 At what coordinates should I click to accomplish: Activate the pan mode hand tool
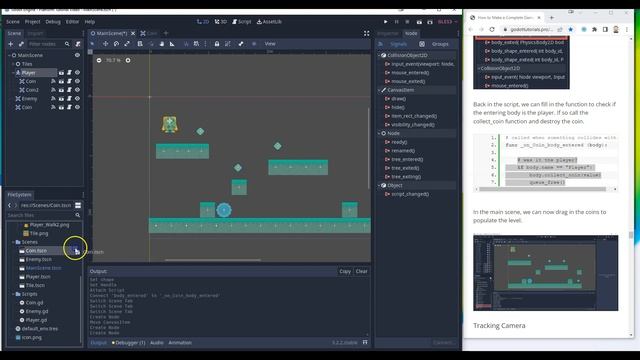tap(162, 44)
